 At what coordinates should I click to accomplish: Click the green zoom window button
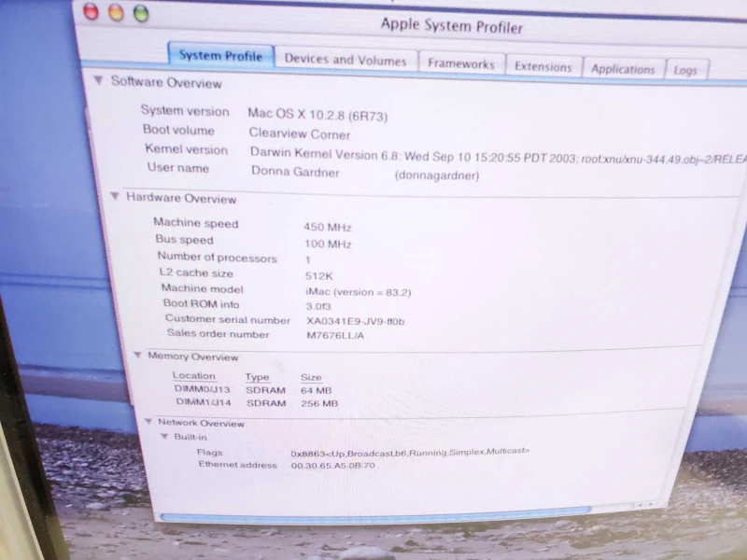click(141, 13)
